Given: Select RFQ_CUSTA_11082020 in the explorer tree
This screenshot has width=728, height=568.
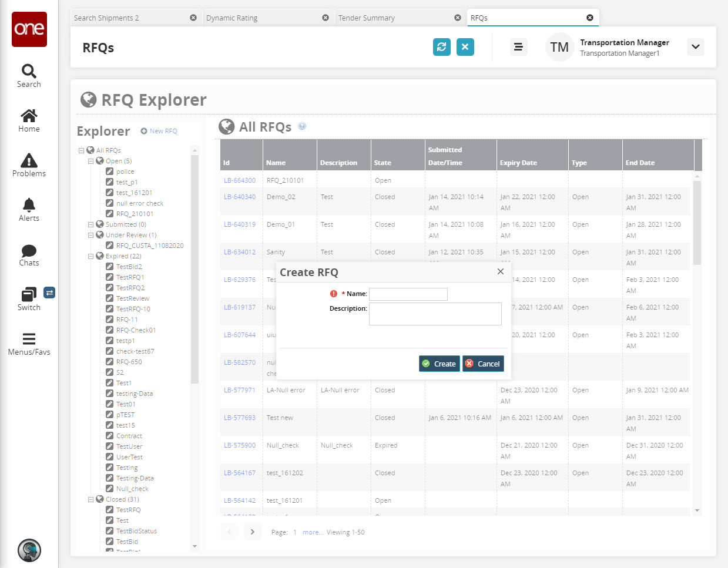Looking at the screenshot, I should pyautogui.click(x=149, y=246).
